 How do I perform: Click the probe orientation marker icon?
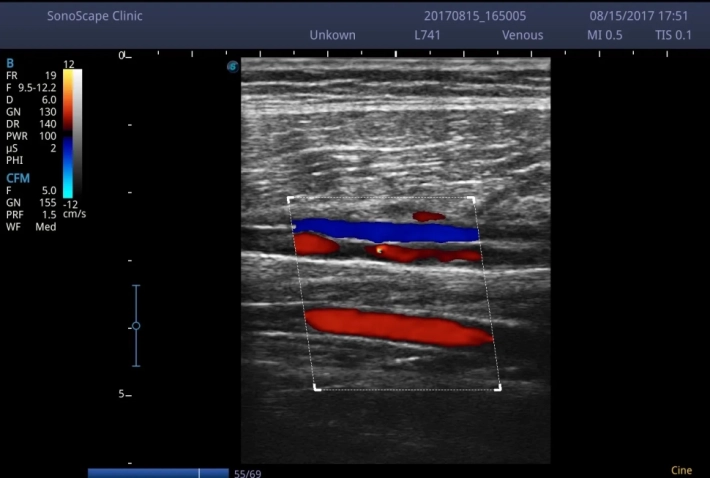233,67
